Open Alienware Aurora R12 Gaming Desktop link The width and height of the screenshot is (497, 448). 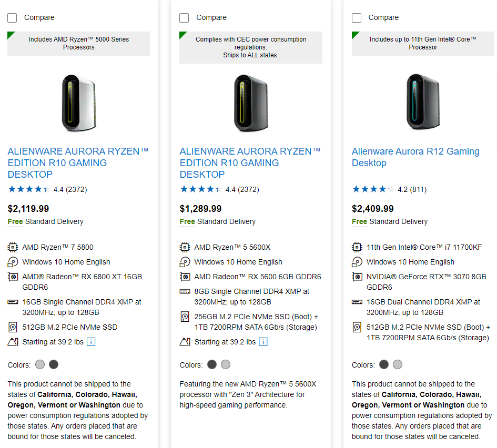(x=415, y=157)
